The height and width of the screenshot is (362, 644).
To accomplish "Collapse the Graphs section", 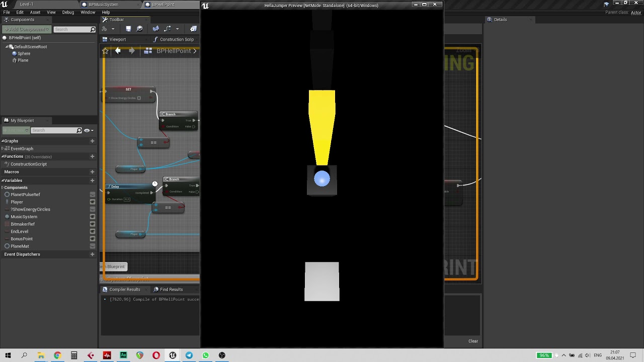I will coord(3,141).
